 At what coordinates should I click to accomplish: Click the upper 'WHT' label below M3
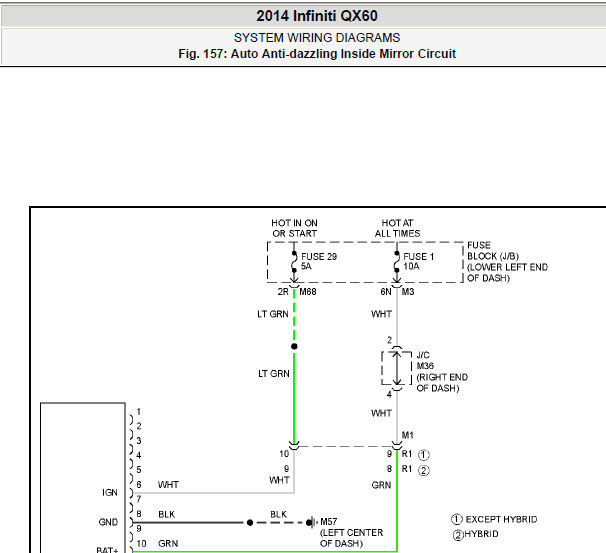[x=381, y=314]
